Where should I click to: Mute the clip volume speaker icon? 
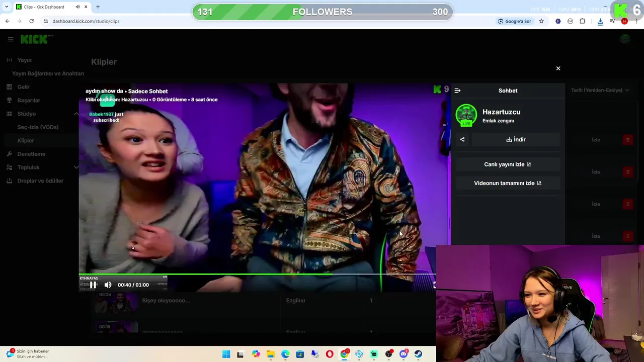[x=108, y=285]
